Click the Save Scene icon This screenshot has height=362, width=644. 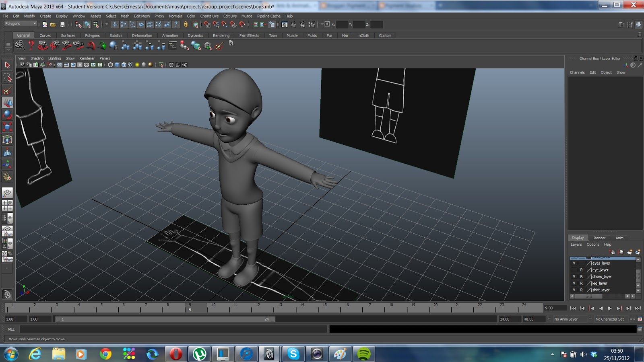(x=62, y=25)
